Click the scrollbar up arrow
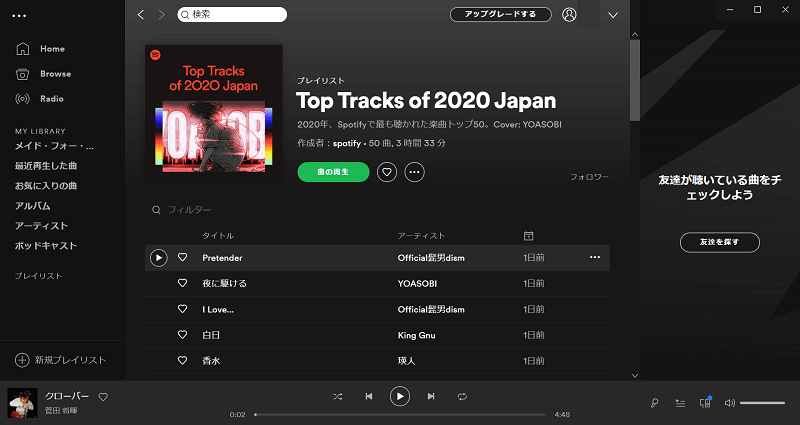 point(635,34)
